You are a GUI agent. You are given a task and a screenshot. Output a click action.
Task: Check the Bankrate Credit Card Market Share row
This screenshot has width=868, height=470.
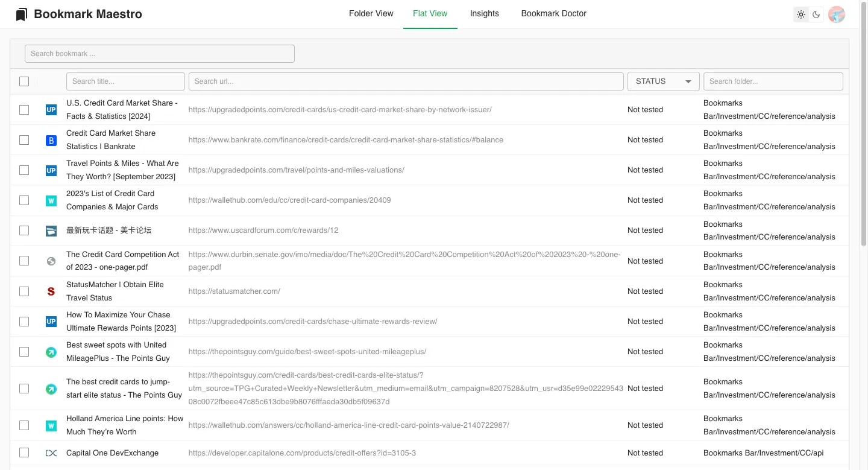tap(24, 140)
